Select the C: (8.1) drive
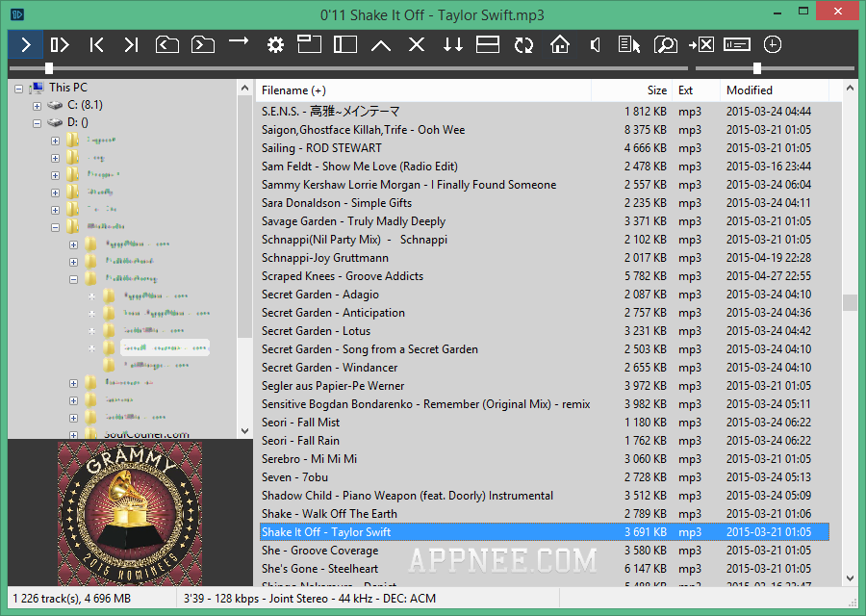Image resolution: width=866 pixels, height=616 pixels. 85,105
